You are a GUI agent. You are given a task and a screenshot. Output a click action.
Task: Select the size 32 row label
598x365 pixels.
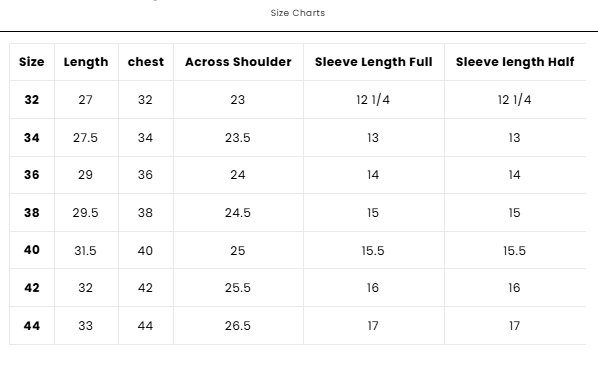click(x=32, y=100)
